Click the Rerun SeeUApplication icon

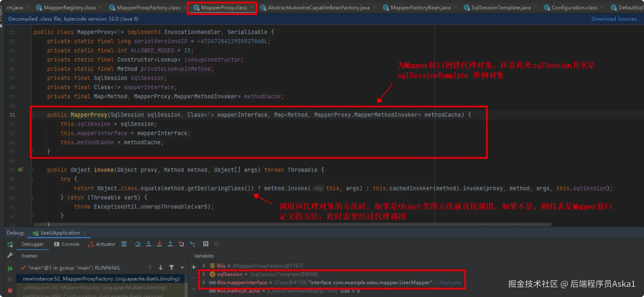click(10, 244)
